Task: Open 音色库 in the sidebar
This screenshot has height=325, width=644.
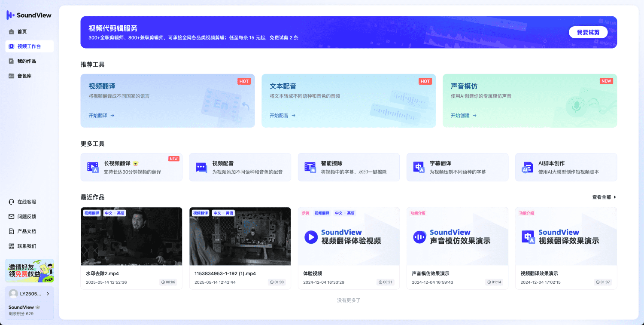Action: tap(29, 76)
